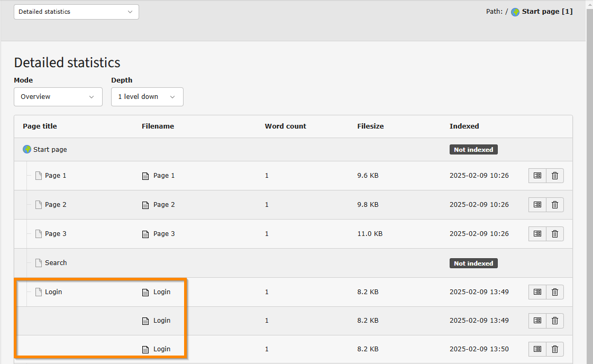Click the Word count column header
This screenshot has height=364, width=593.
click(285, 126)
